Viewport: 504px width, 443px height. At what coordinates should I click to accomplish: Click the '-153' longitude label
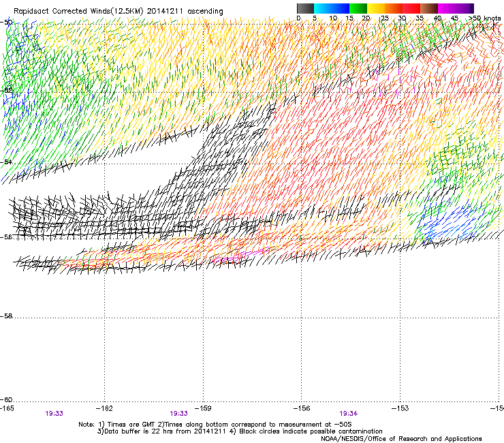(400, 408)
